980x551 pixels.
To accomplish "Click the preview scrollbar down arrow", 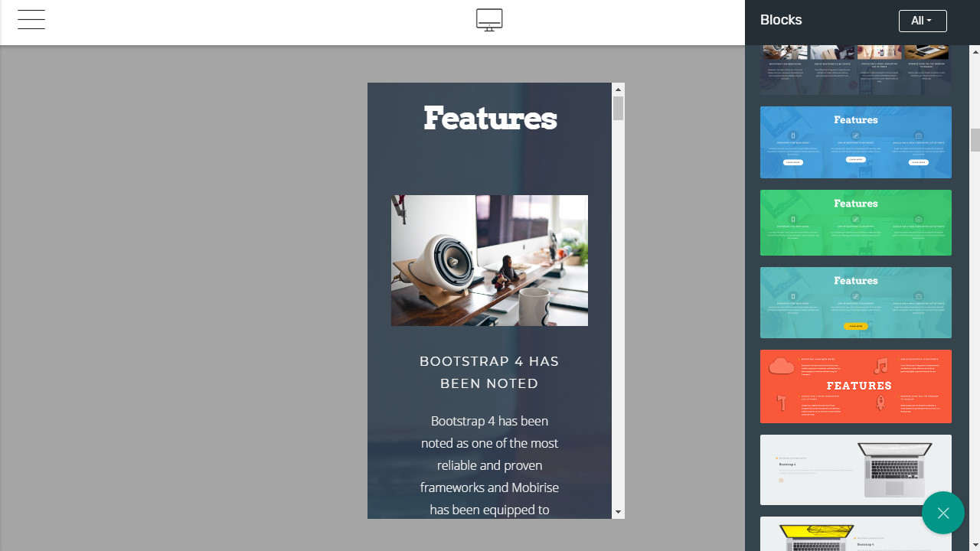I will tap(619, 512).
